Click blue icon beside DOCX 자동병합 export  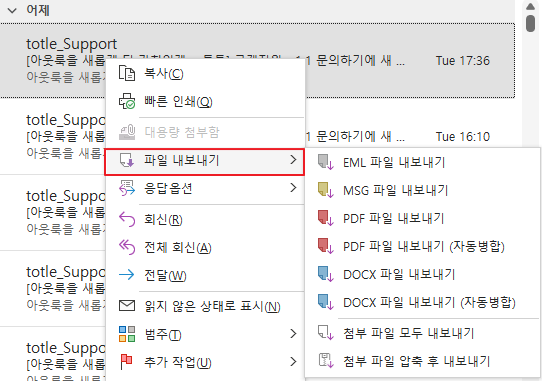pyautogui.click(x=325, y=302)
